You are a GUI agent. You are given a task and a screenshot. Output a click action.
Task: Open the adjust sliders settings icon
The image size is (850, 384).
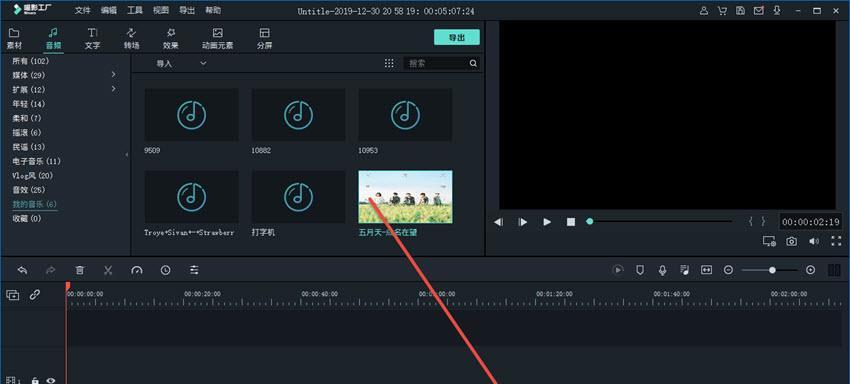click(x=194, y=270)
